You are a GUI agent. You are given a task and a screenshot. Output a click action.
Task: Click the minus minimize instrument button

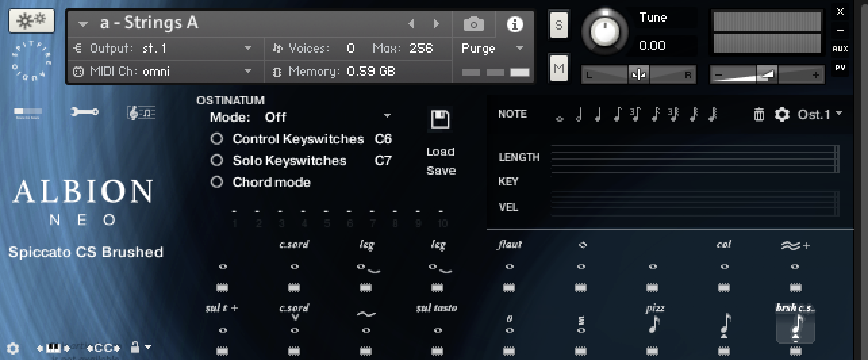[x=840, y=30]
